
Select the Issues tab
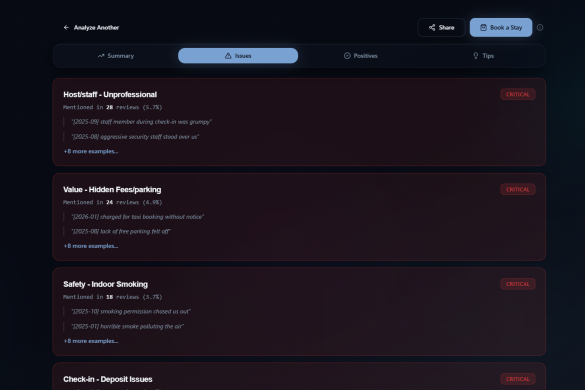238,56
